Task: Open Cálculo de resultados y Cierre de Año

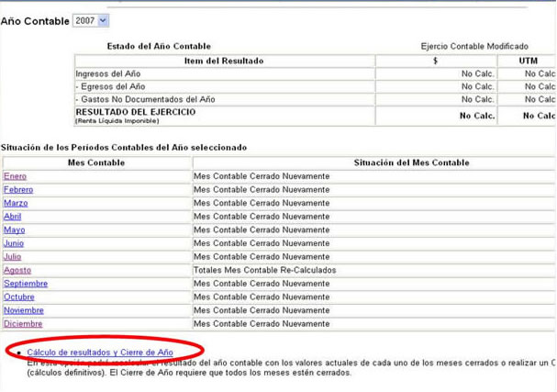Action: click(99, 353)
